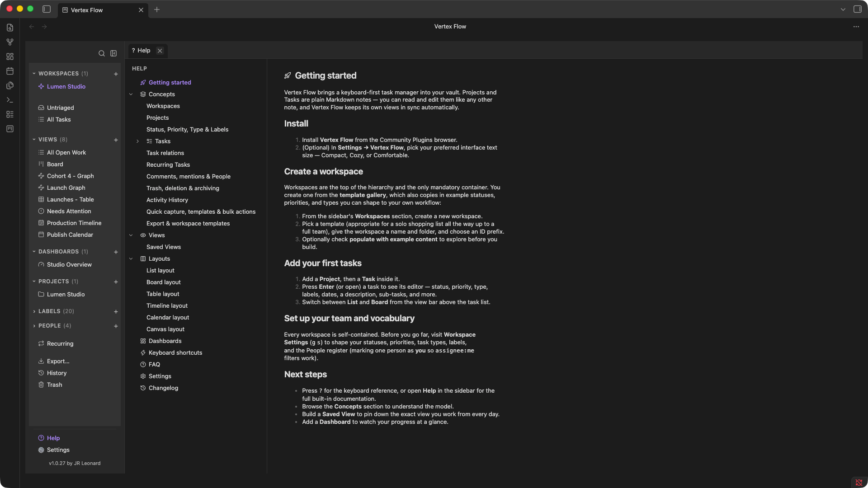The height and width of the screenshot is (488, 868).
Task: Open Getting started help page
Action: 165,83
